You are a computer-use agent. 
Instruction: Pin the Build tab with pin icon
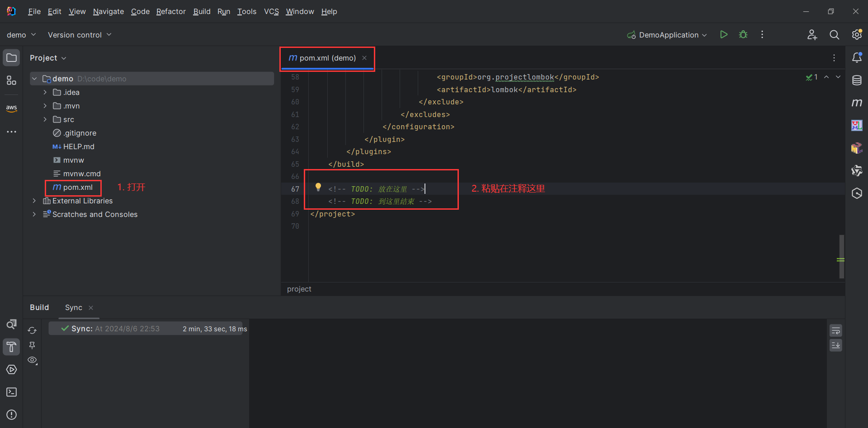(32, 345)
